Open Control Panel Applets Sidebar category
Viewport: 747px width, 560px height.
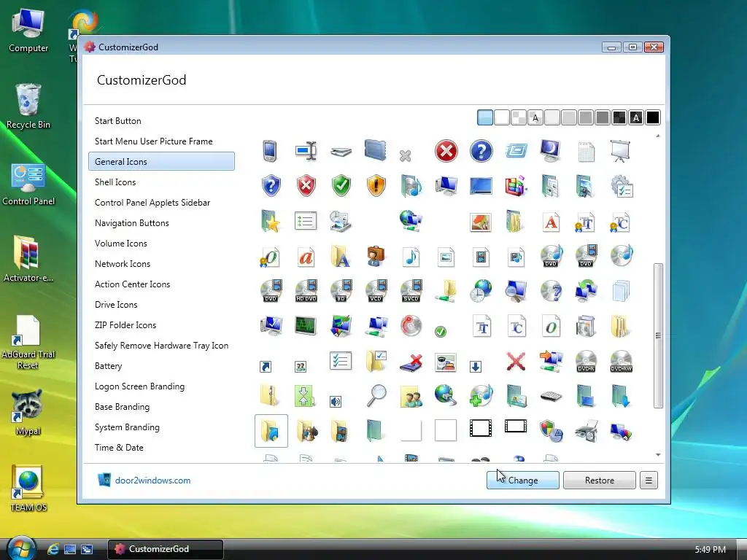pyautogui.click(x=152, y=203)
